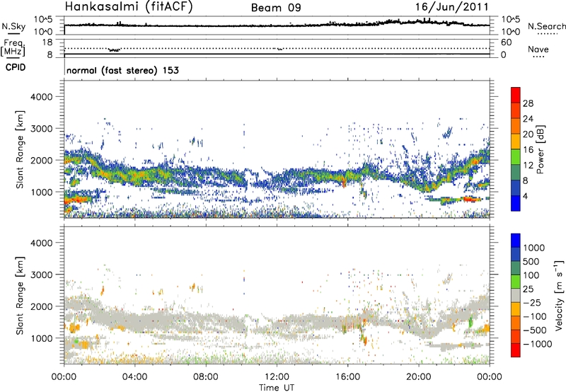This screenshot has height=392, width=566.
Task: Click the "Beam 09" label
Action: (x=276, y=8)
